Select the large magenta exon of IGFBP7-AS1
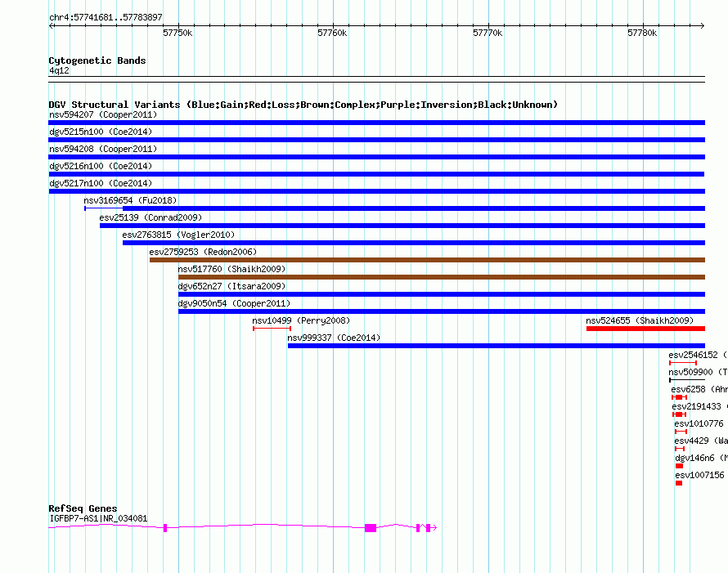The width and height of the screenshot is (728, 573). [371, 528]
